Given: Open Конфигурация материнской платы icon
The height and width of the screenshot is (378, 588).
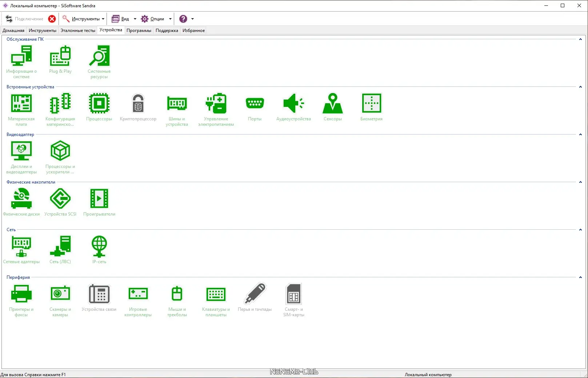Looking at the screenshot, I should click(x=60, y=109).
